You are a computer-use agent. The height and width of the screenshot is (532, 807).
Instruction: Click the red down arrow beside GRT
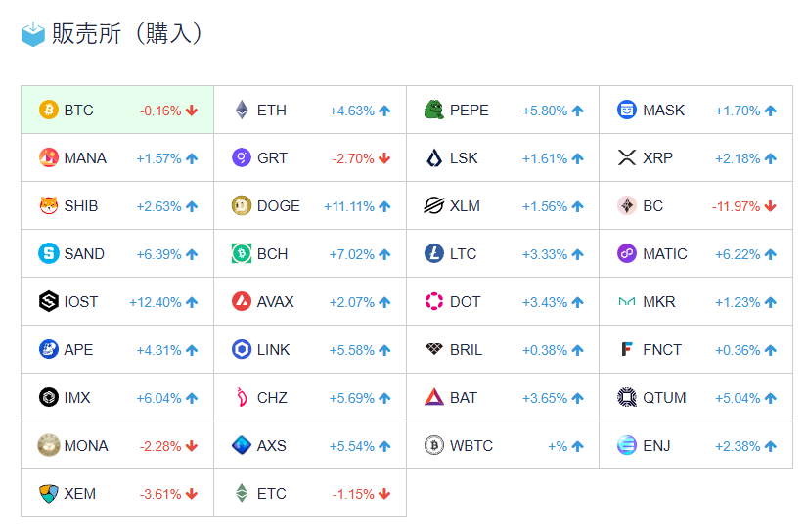pos(384,157)
